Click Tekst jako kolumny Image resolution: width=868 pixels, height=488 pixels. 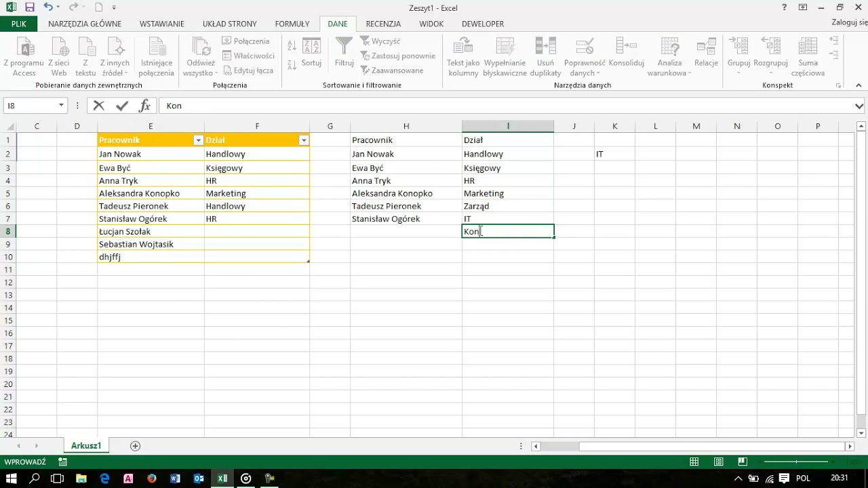click(x=463, y=56)
